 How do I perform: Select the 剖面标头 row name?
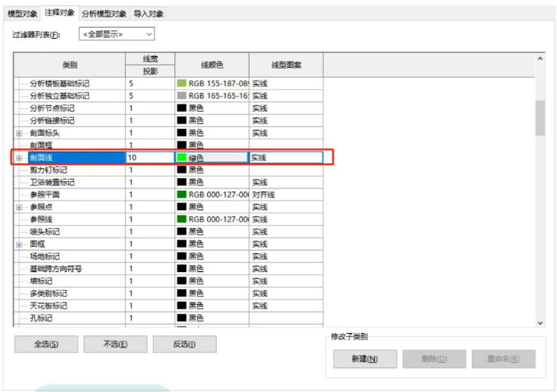[45, 133]
